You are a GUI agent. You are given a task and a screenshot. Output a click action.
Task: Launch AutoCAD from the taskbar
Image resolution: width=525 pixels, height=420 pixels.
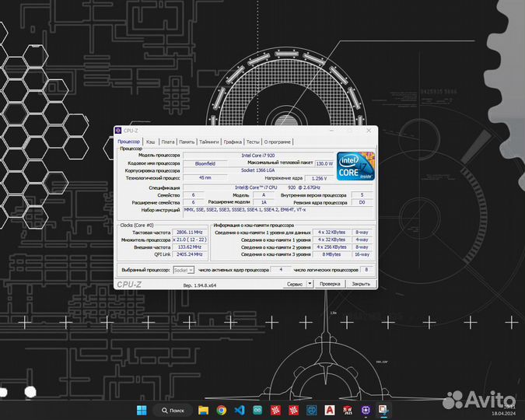pyautogui.click(x=330, y=410)
